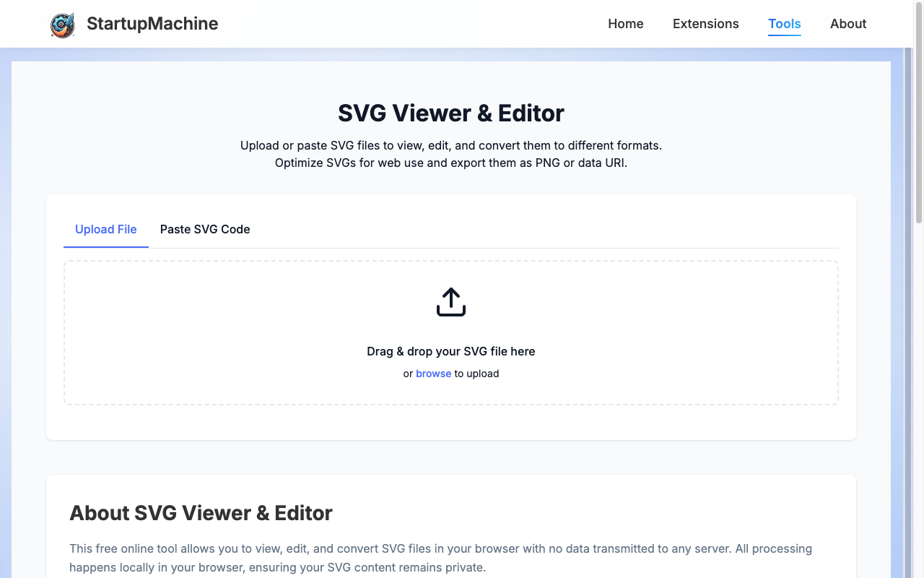Viewport: 924px width, 578px height.
Task: Click the browse link to upload
Action: [x=433, y=374]
